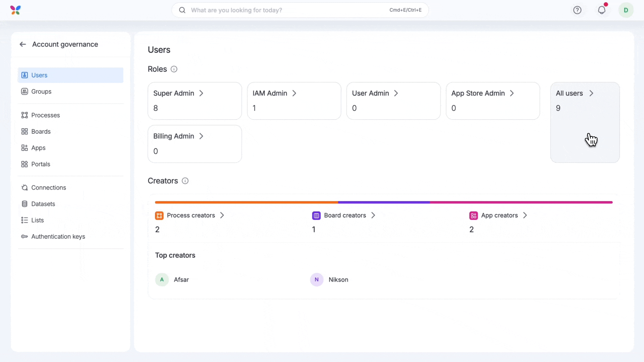Click the Roles info icon
The width and height of the screenshot is (644, 362).
pyautogui.click(x=174, y=69)
